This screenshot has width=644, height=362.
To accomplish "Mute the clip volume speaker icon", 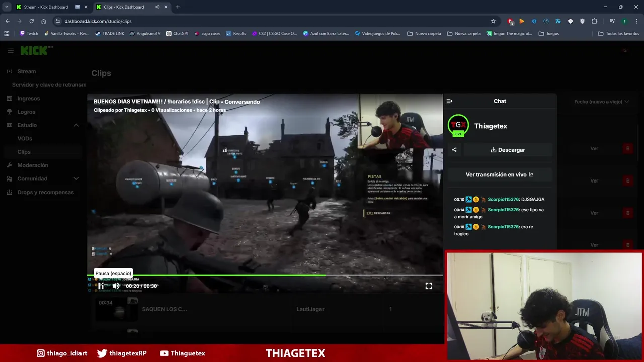I will 116,286.
